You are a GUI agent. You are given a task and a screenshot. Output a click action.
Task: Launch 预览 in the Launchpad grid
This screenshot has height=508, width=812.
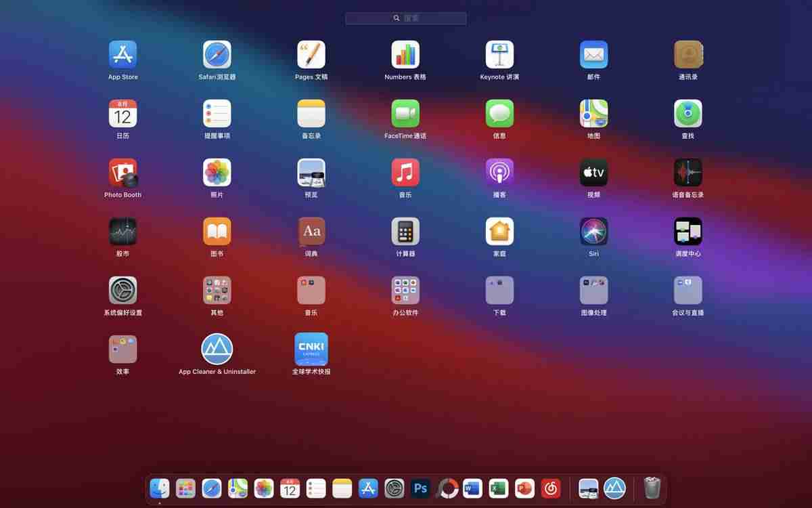tap(311, 173)
